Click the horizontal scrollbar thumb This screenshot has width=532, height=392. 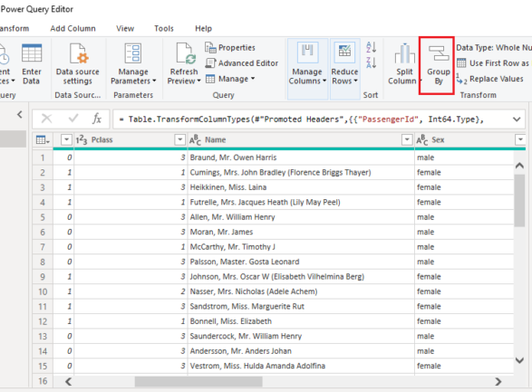click(198, 381)
